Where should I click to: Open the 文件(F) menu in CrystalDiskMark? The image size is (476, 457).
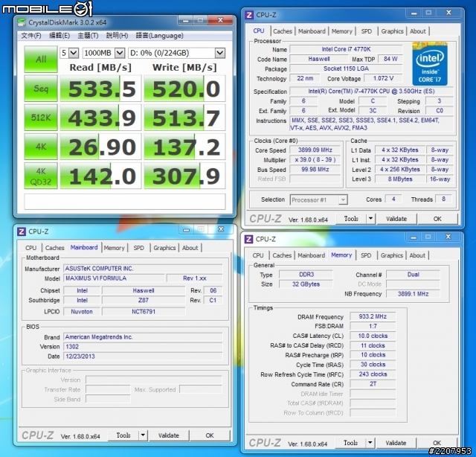pyautogui.click(x=31, y=36)
